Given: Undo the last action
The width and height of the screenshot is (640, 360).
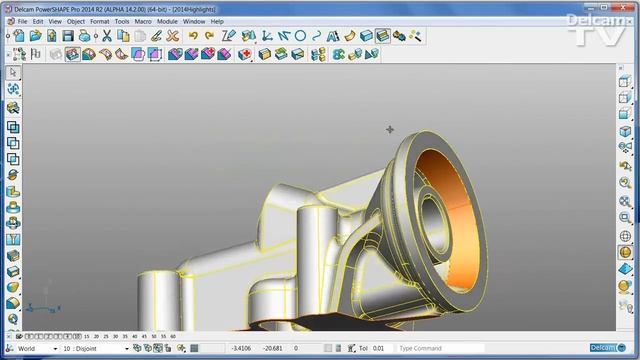Looking at the screenshot, I should tap(193, 36).
